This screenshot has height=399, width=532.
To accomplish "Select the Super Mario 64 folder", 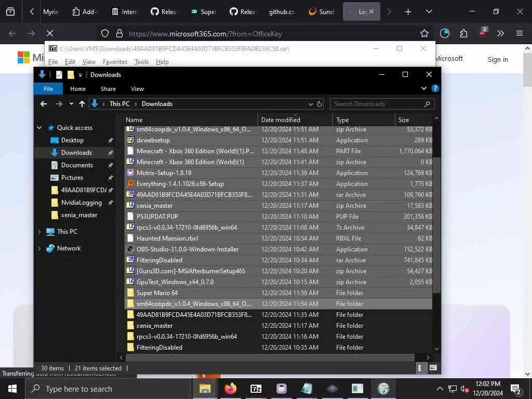I will [278, 293].
